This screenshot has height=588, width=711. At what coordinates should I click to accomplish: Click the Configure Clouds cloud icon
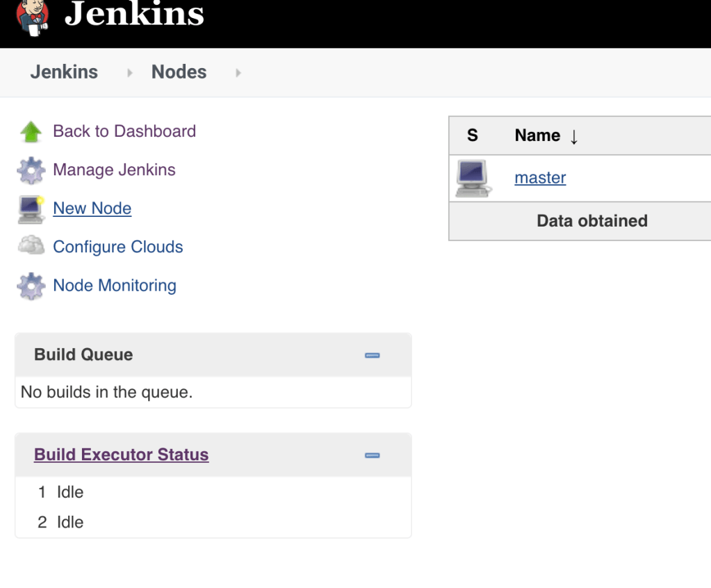click(x=31, y=247)
